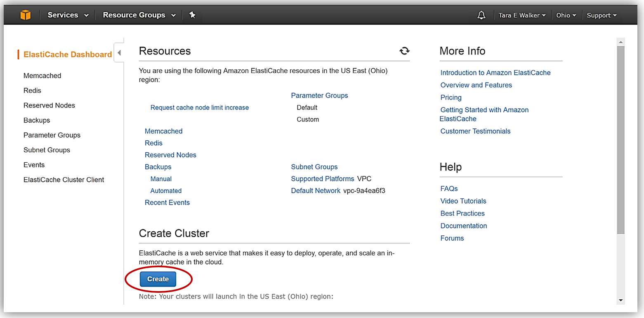
Task: Go to Reserved Nodes in the sidebar
Action: pyautogui.click(x=49, y=105)
